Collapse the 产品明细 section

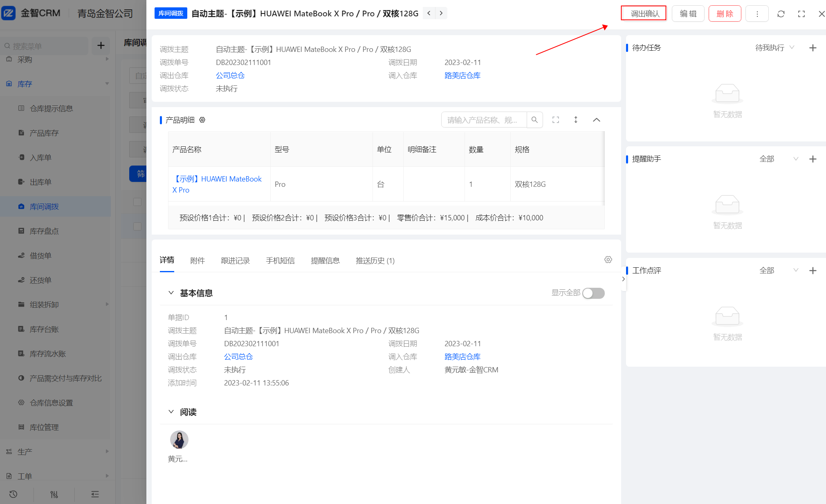coord(597,120)
